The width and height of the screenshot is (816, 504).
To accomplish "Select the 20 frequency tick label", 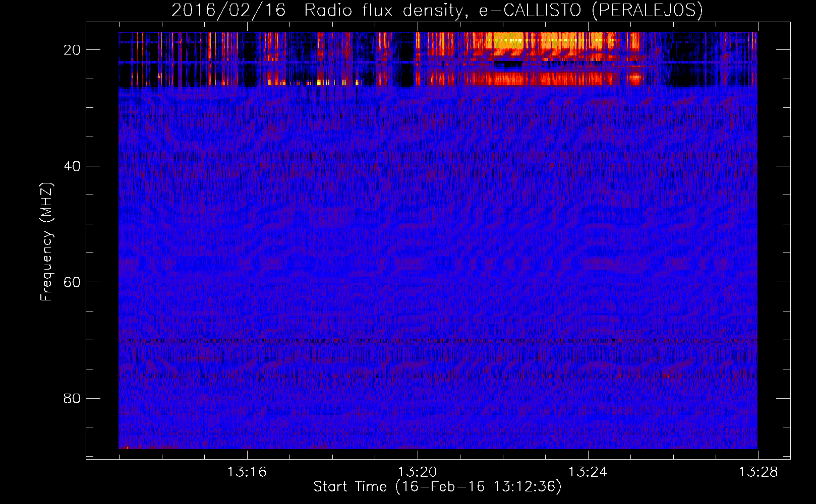I will pos(72,50).
